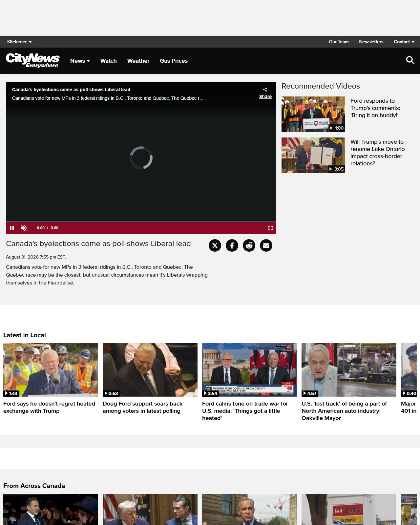Open the gas station sign thumbnail in From Across Canada
420x525 pixels.
[x=349, y=509]
